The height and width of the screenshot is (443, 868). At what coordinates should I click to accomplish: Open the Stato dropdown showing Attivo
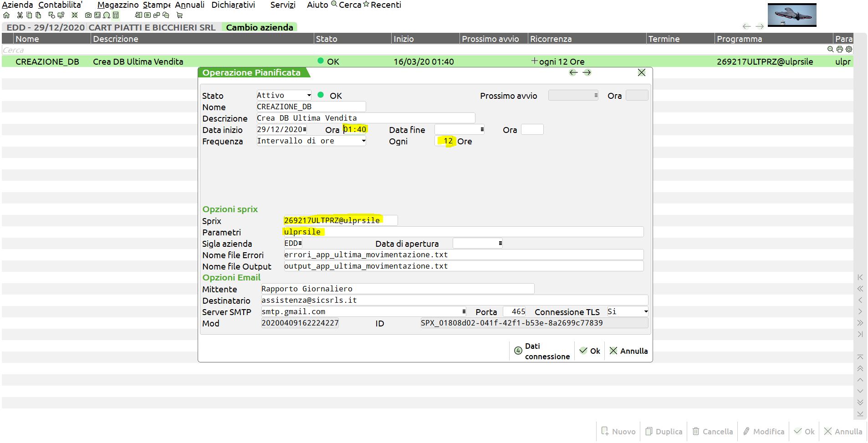(284, 95)
